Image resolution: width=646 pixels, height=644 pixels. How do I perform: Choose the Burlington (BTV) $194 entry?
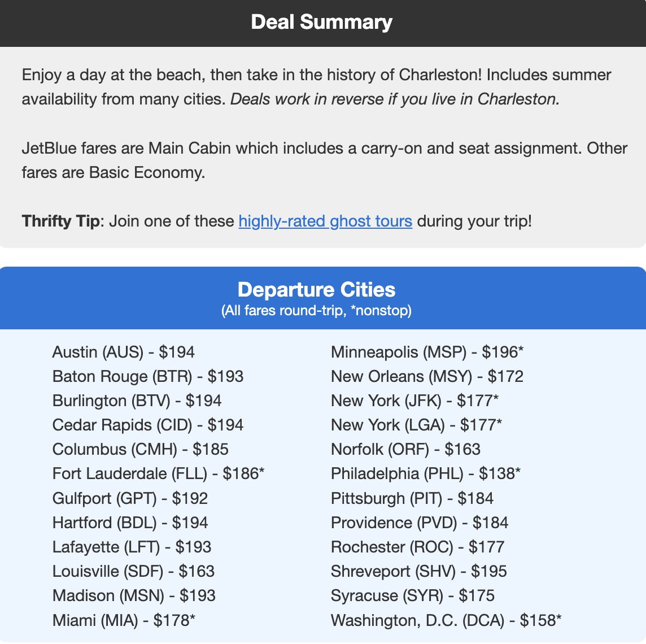coord(137,401)
